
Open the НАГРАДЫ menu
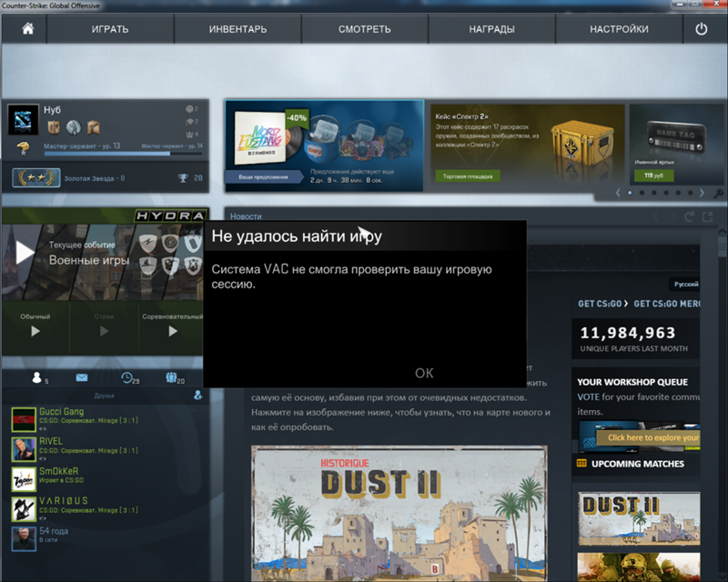click(x=491, y=29)
